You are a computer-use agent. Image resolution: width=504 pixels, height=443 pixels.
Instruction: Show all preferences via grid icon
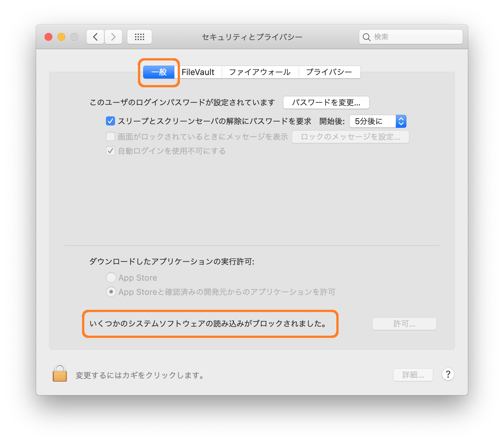(140, 37)
